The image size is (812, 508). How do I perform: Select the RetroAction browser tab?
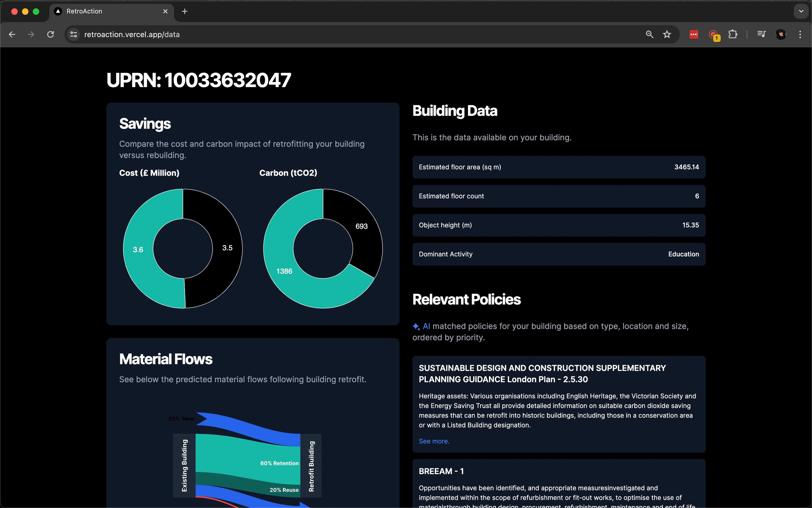(x=112, y=12)
